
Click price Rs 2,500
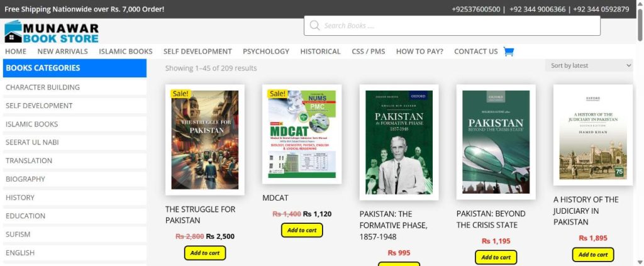tap(220, 236)
